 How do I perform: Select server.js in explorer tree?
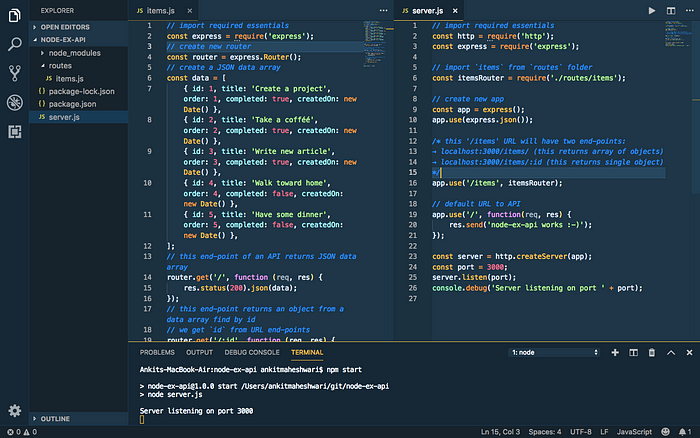(79, 117)
